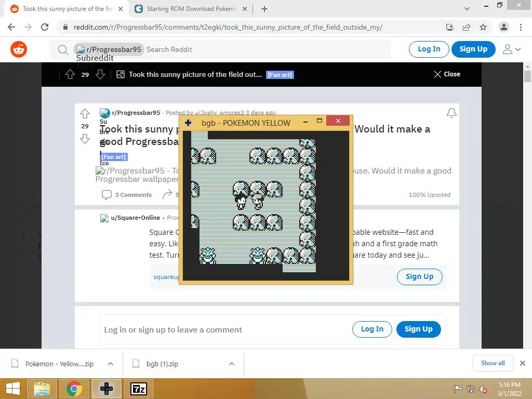Share this page via address bar icon
Viewport: 532px width, 399px height.
(x=467, y=27)
